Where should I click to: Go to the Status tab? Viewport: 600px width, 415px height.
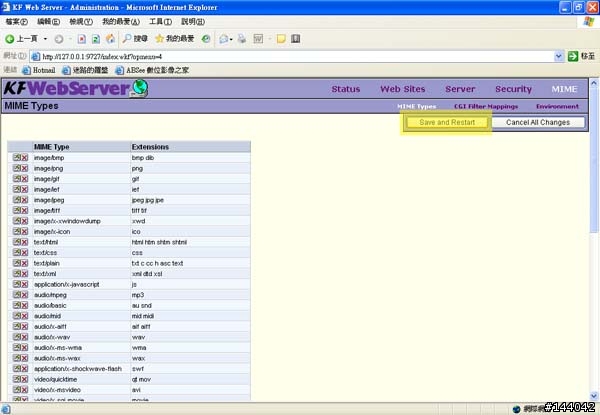346,89
